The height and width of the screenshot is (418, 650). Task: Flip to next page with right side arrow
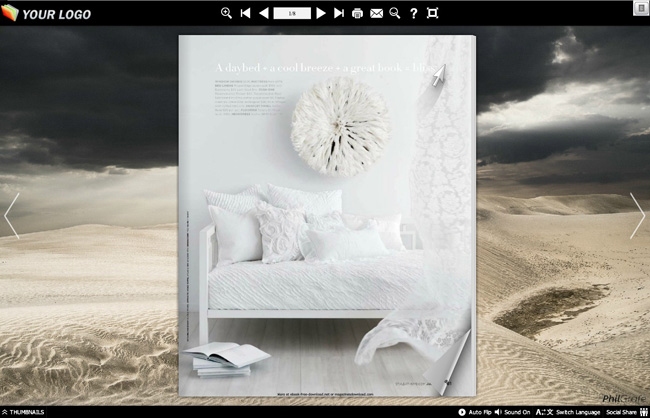coord(638,216)
